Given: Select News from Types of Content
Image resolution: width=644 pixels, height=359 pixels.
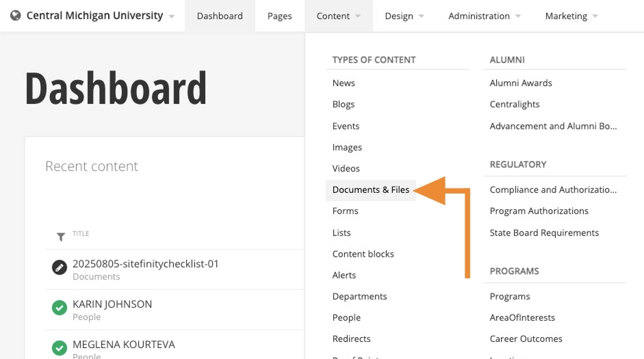Looking at the screenshot, I should pos(344,83).
